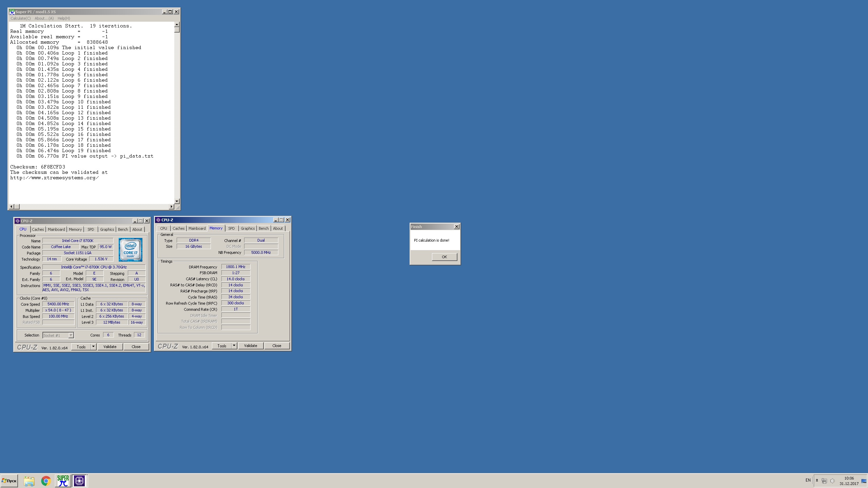Click Super PI vertical scrollbar up arrow
The width and height of the screenshot is (868, 488).
(177, 24)
